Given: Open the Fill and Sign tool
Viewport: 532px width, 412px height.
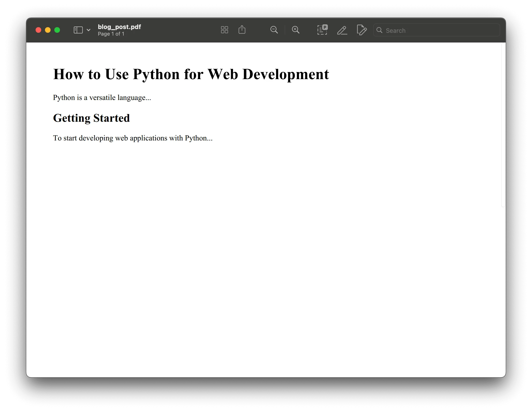Looking at the screenshot, I should point(362,30).
